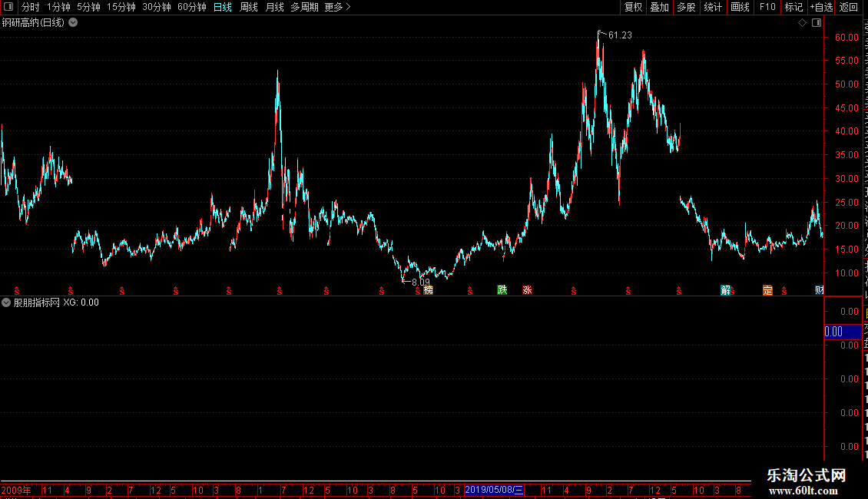
Task: Open the 画线 drawing tools
Action: click(740, 7)
